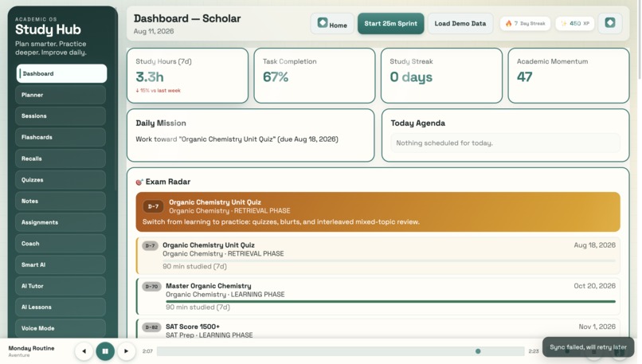Screen dimensions: 642x364
Task: Select Recalls in the sidebar
Action: coord(61,159)
